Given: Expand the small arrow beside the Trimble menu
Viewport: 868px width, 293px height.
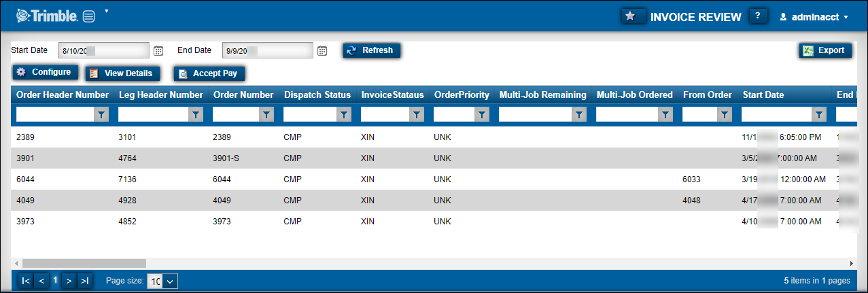Looking at the screenshot, I should pyautogui.click(x=107, y=12).
